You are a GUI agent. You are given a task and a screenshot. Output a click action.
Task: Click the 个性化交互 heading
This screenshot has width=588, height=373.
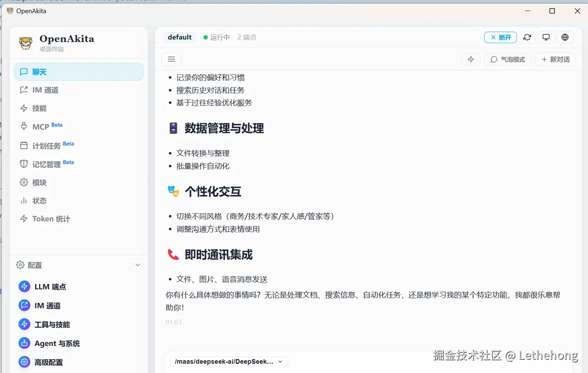(x=213, y=192)
